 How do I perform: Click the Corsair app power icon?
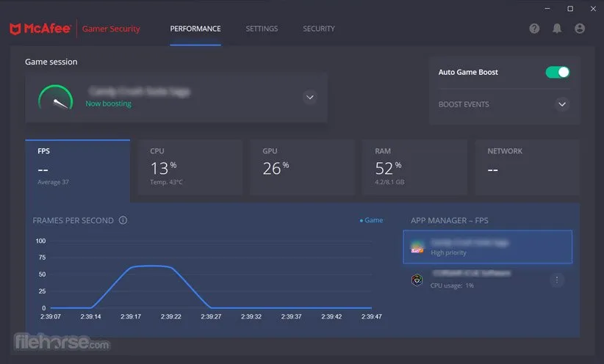coord(417,280)
